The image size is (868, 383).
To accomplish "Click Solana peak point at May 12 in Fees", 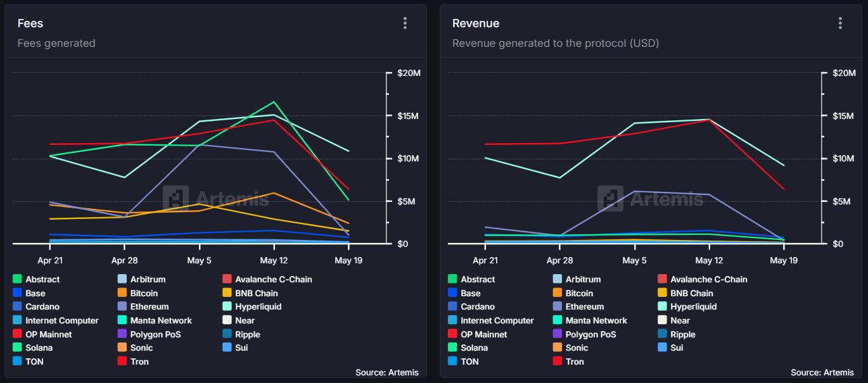I will click(274, 102).
